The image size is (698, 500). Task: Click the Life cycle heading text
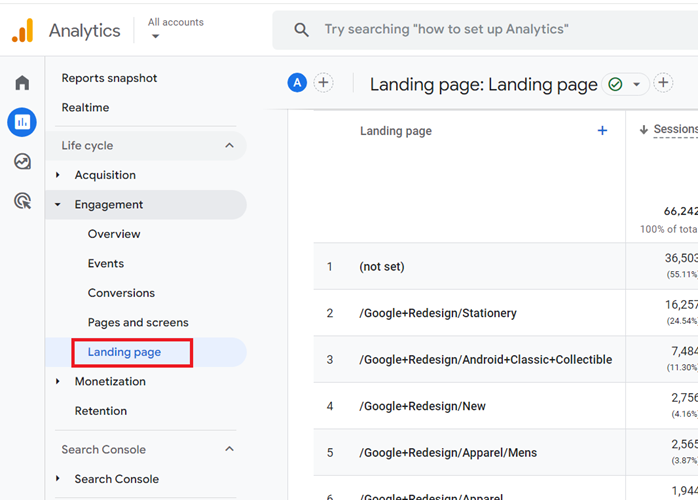coord(87,146)
